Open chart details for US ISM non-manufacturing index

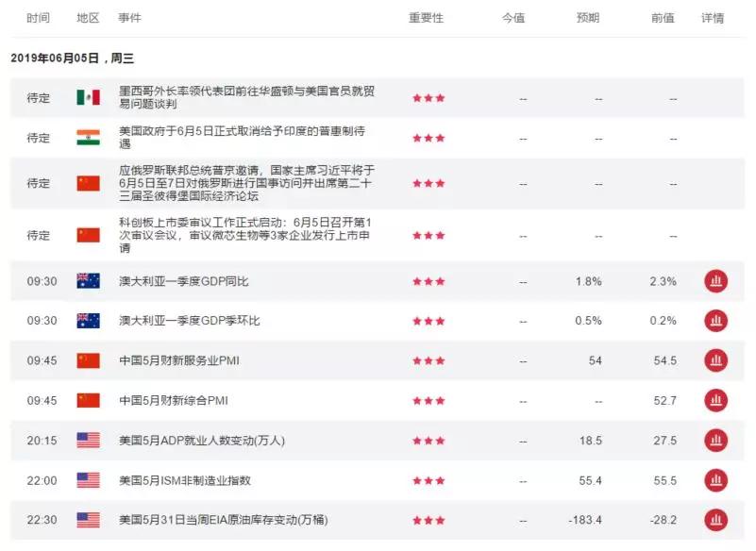[x=715, y=479]
